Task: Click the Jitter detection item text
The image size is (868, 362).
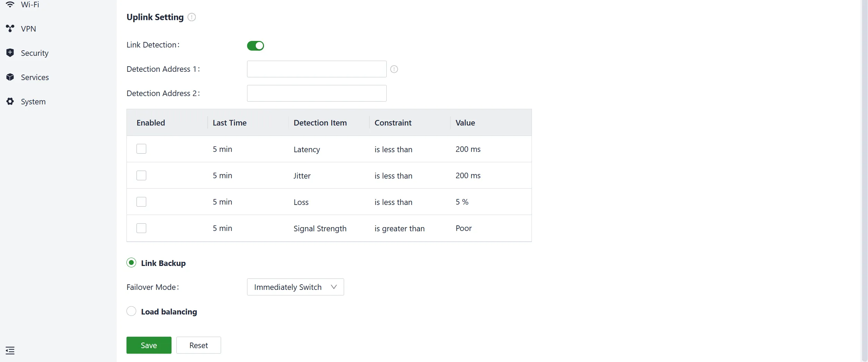Action: [302, 176]
